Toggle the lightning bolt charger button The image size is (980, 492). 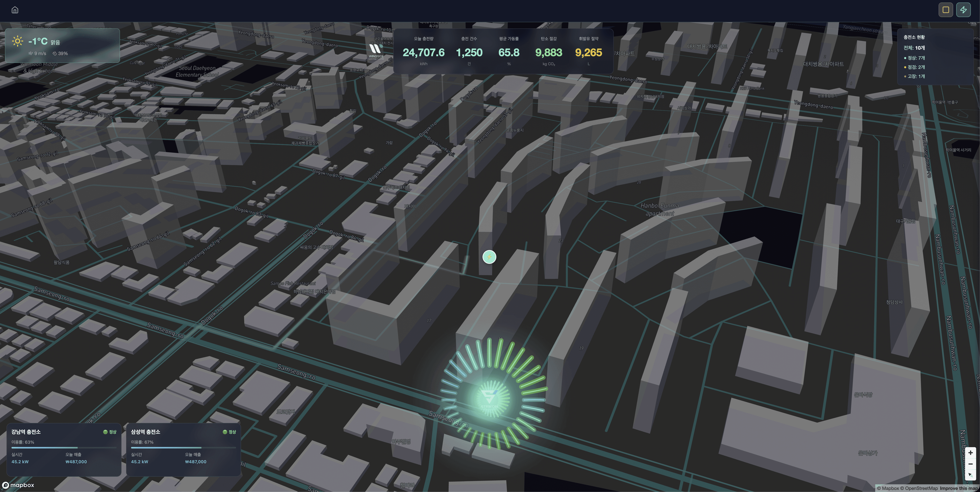963,10
